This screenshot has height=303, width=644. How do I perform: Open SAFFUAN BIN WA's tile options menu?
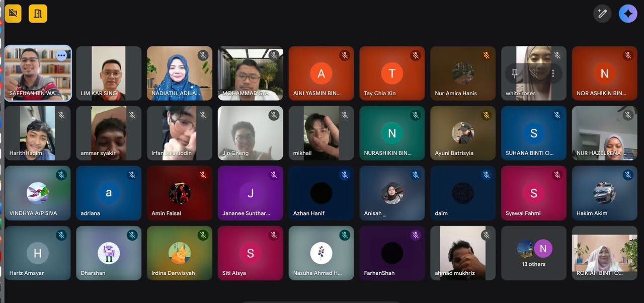pos(61,55)
